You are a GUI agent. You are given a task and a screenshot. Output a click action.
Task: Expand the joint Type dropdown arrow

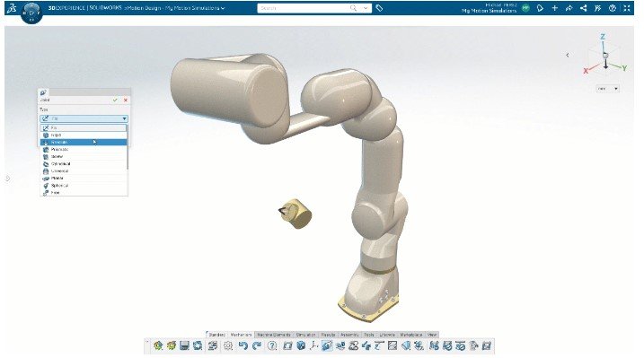(x=124, y=118)
